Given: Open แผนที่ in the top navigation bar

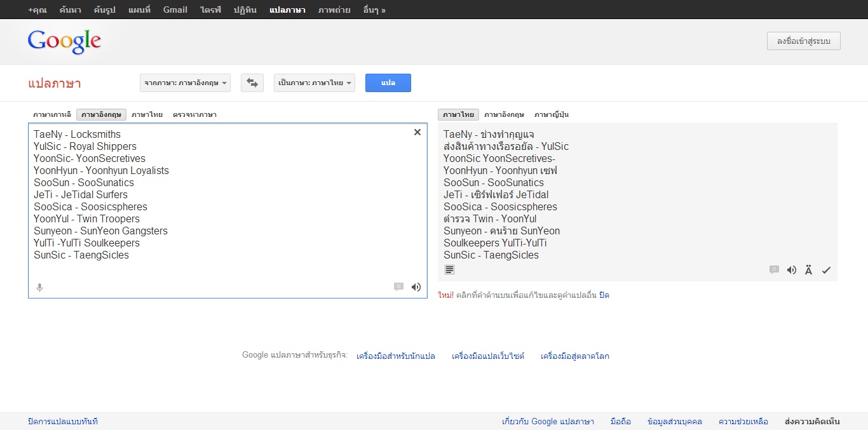Looking at the screenshot, I should [139, 10].
